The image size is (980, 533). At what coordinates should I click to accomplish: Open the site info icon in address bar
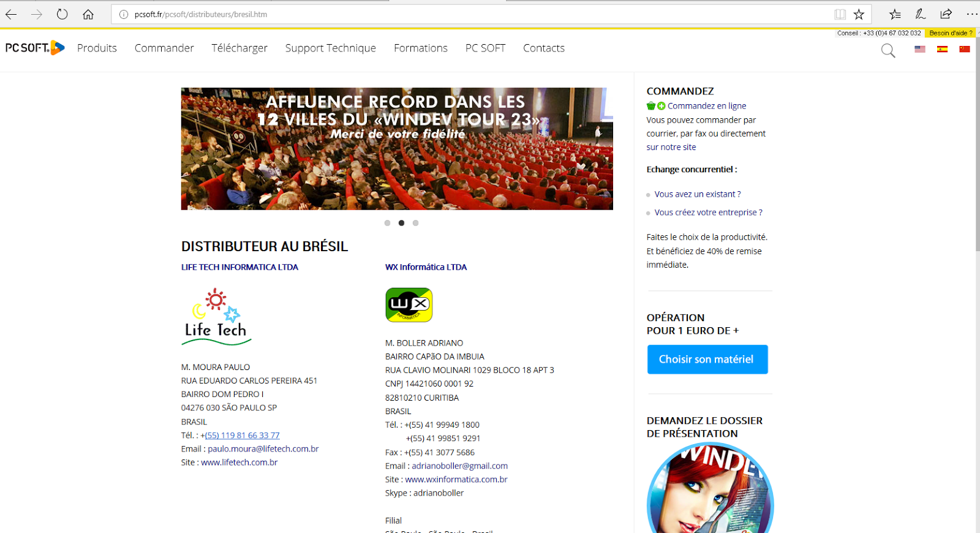point(123,14)
